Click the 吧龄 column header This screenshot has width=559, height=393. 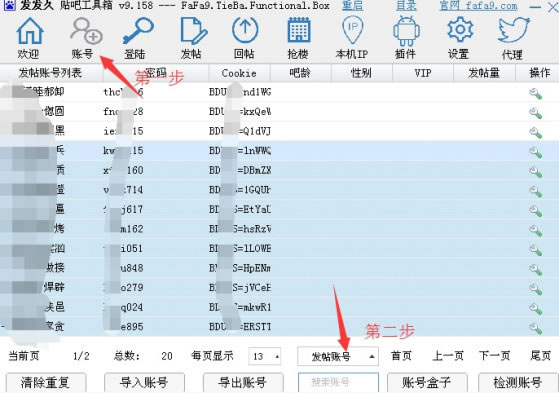tap(301, 73)
